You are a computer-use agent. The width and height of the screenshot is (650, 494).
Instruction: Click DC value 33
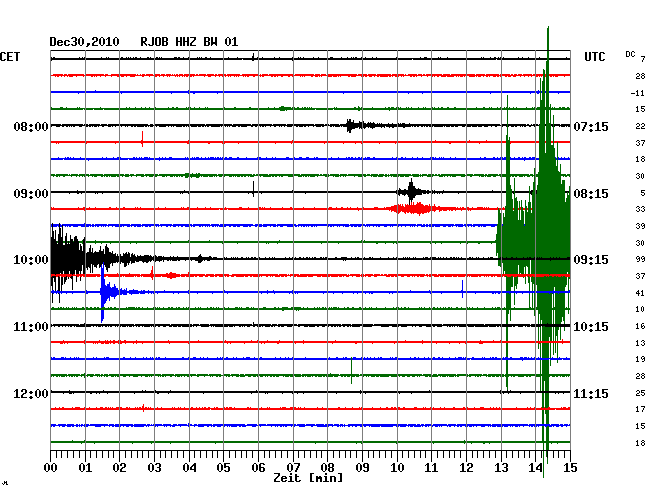click(x=640, y=209)
